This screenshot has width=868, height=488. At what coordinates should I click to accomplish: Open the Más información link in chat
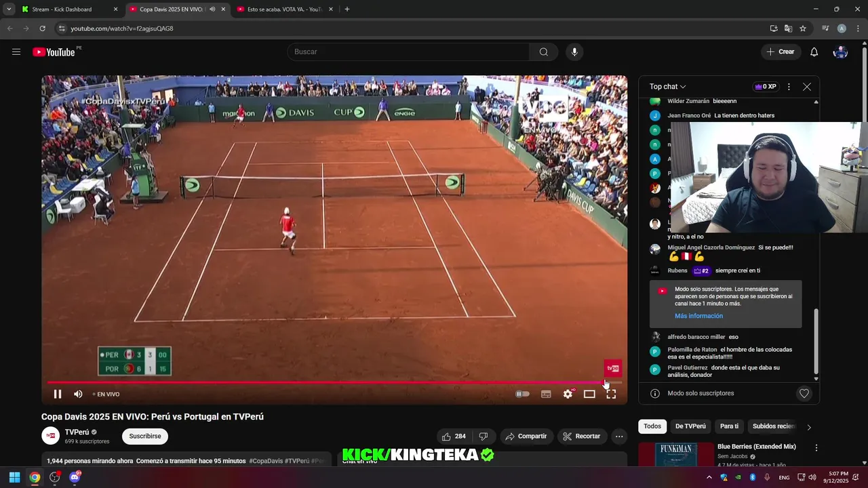(x=698, y=316)
